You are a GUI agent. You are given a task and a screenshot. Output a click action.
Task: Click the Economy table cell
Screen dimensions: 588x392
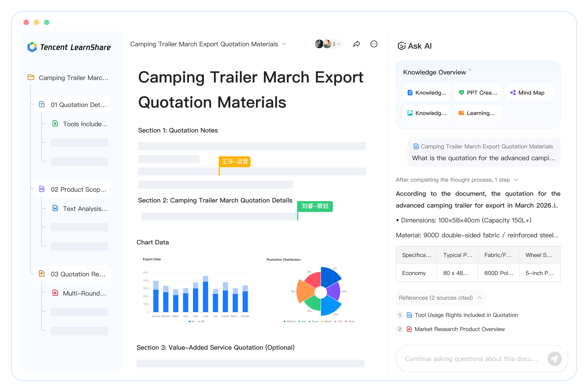416,273
